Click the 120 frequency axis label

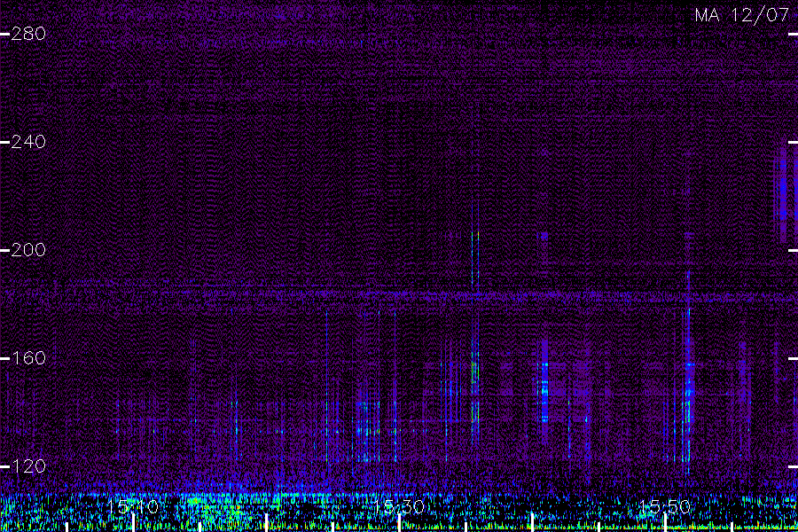pyautogui.click(x=28, y=465)
